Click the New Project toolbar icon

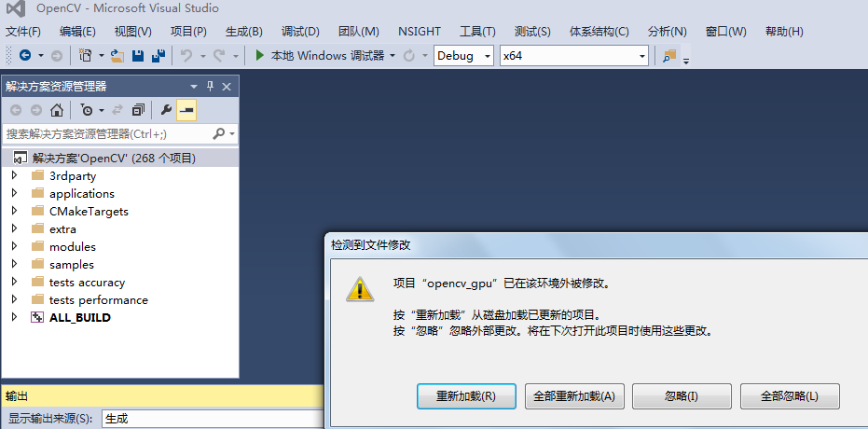pos(86,55)
